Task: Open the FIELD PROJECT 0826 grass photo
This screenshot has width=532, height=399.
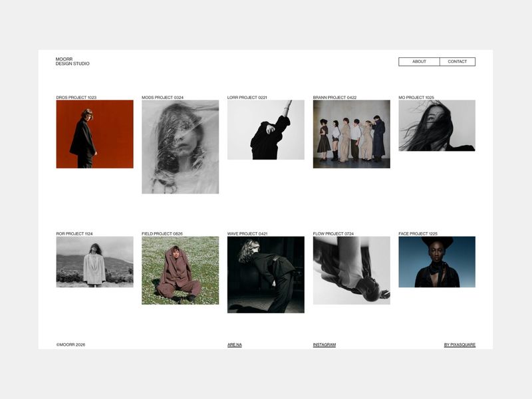Action: tap(180, 271)
